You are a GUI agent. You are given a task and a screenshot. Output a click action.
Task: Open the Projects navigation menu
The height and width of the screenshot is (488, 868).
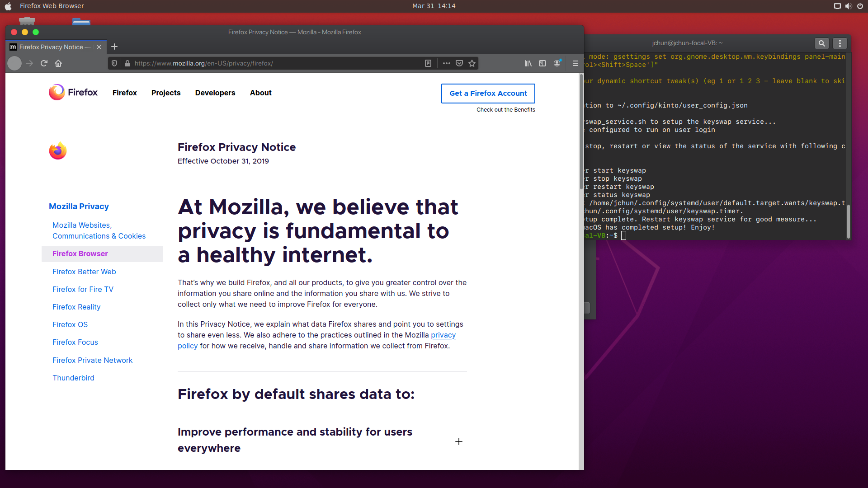pos(165,93)
